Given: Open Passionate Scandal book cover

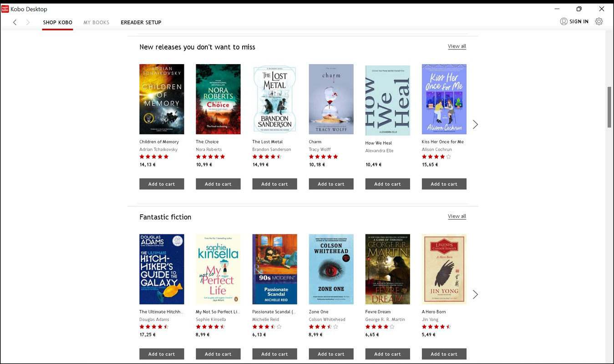Looking at the screenshot, I should [x=274, y=269].
